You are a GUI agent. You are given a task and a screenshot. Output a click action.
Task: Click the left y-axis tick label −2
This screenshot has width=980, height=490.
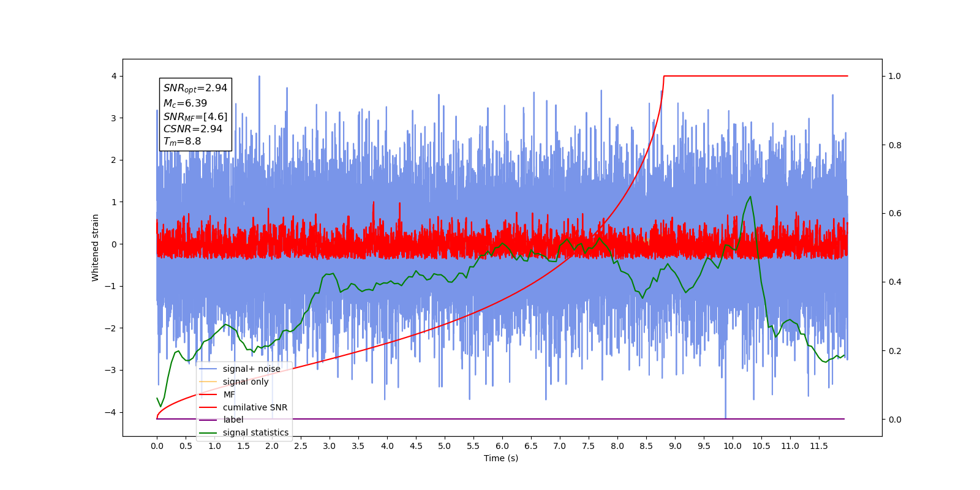[x=111, y=328]
